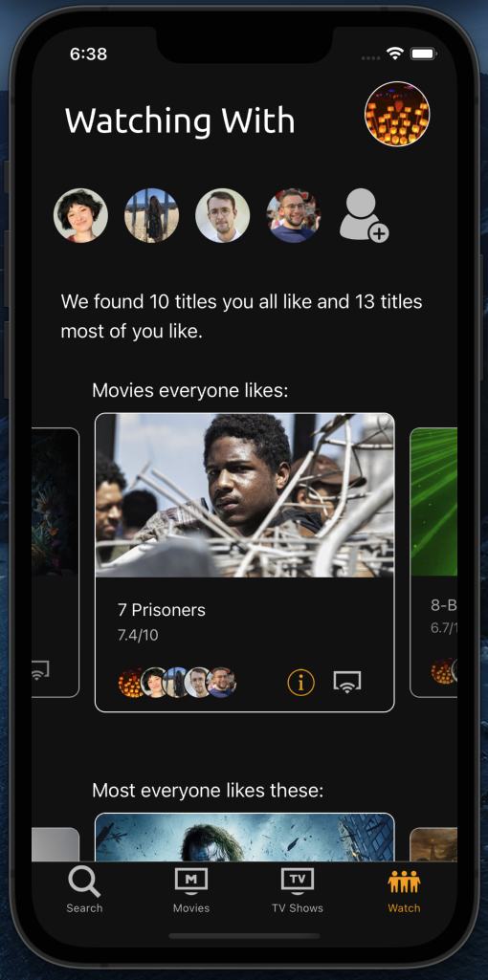Tap the second friend avatar standing outdoors
The width and height of the screenshot is (488, 980).
pos(151,216)
